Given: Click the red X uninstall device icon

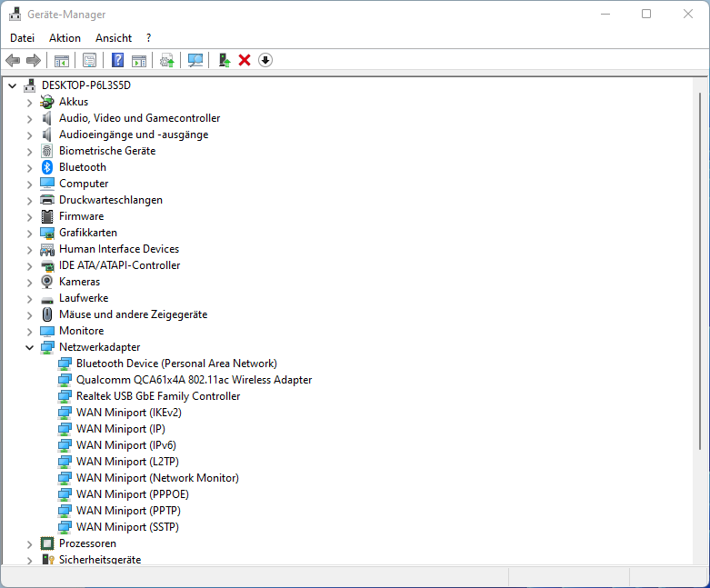Looking at the screenshot, I should pyautogui.click(x=245, y=60).
